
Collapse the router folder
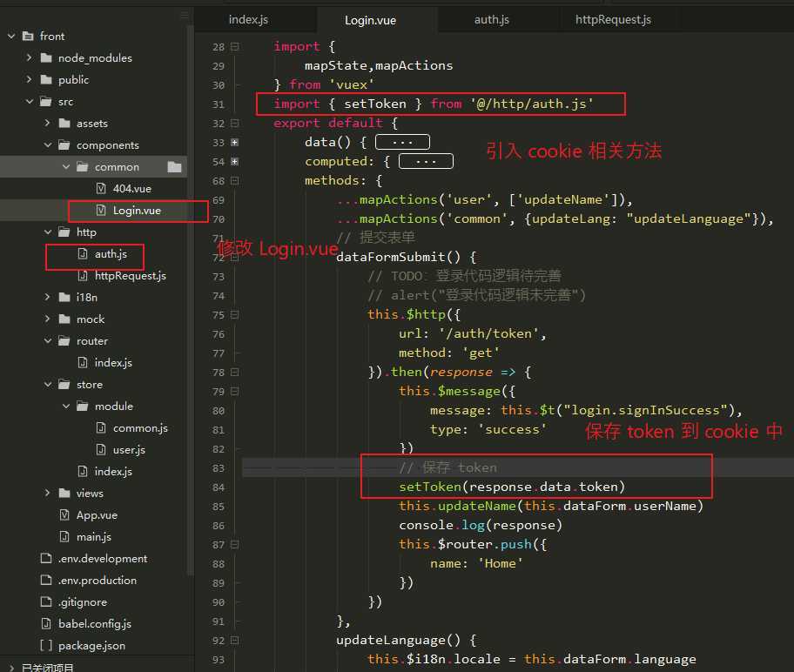tap(48, 341)
